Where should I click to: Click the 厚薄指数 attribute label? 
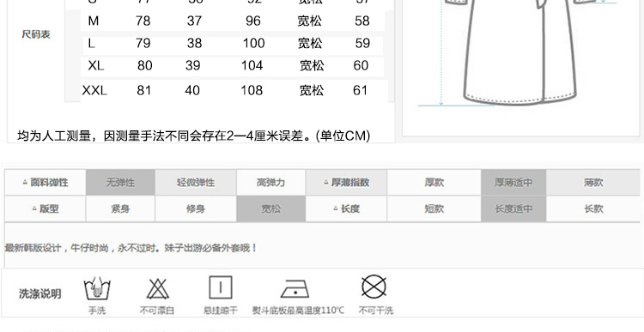click(x=346, y=182)
